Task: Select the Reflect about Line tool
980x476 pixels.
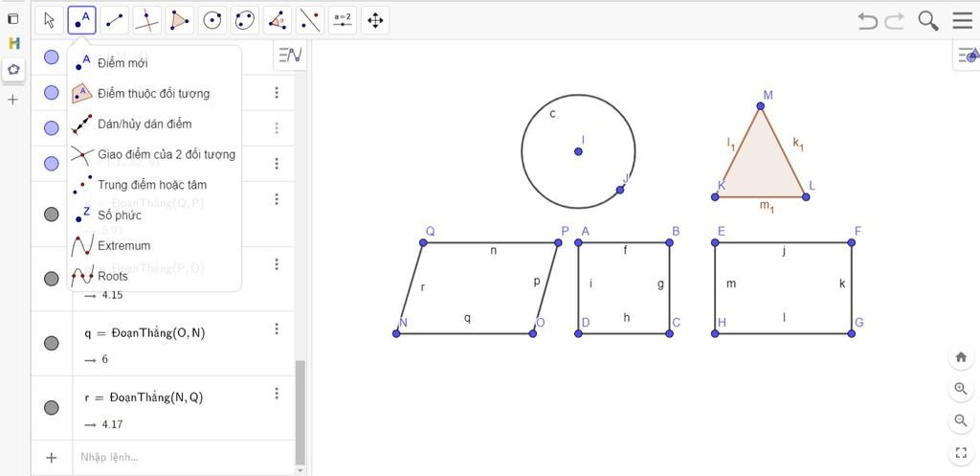Action: click(x=309, y=21)
